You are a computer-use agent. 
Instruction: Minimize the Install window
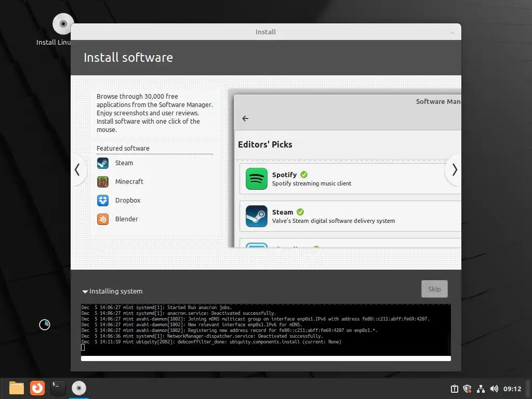(x=453, y=32)
